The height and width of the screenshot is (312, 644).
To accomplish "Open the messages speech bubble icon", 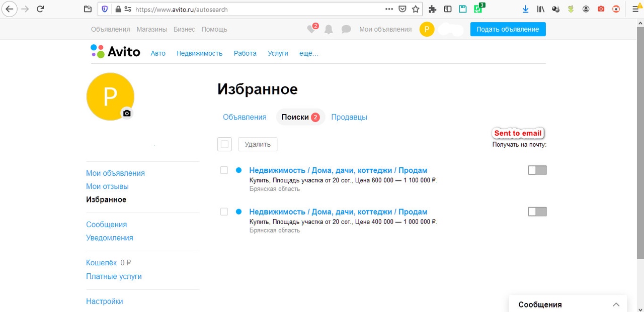I will point(346,30).
